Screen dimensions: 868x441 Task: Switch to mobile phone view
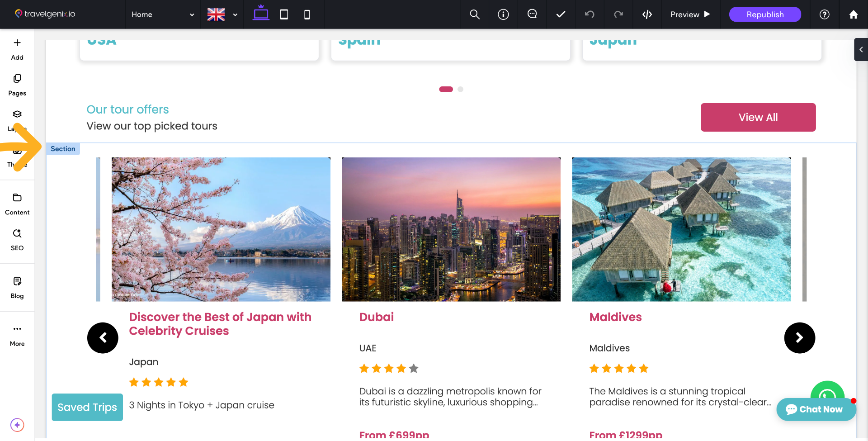point(307,14)
